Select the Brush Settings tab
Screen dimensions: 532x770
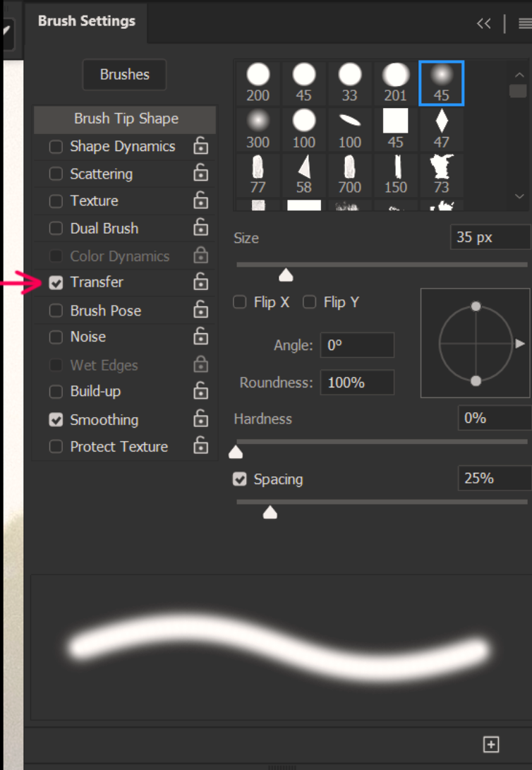coord(86,21)
